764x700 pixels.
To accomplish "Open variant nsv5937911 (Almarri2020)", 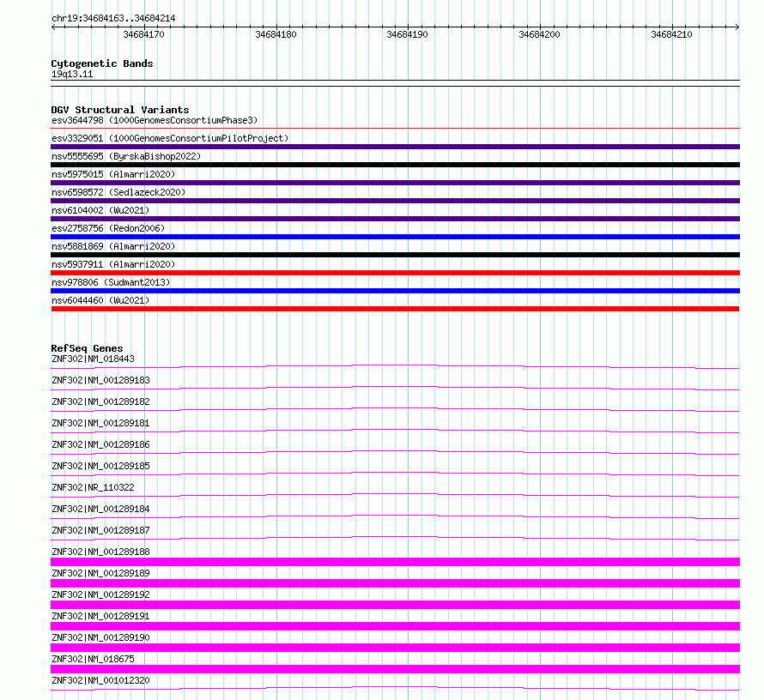I will tap(113, 264).
